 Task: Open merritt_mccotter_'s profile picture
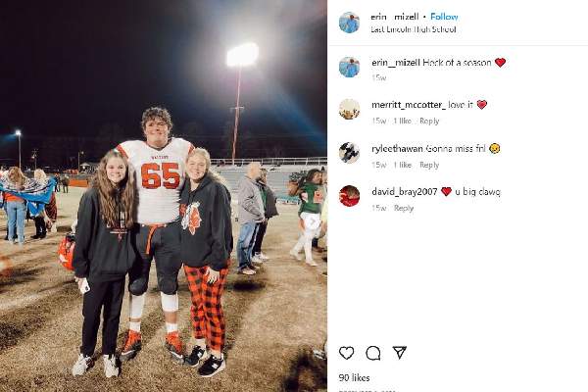(x=349, y=109)
